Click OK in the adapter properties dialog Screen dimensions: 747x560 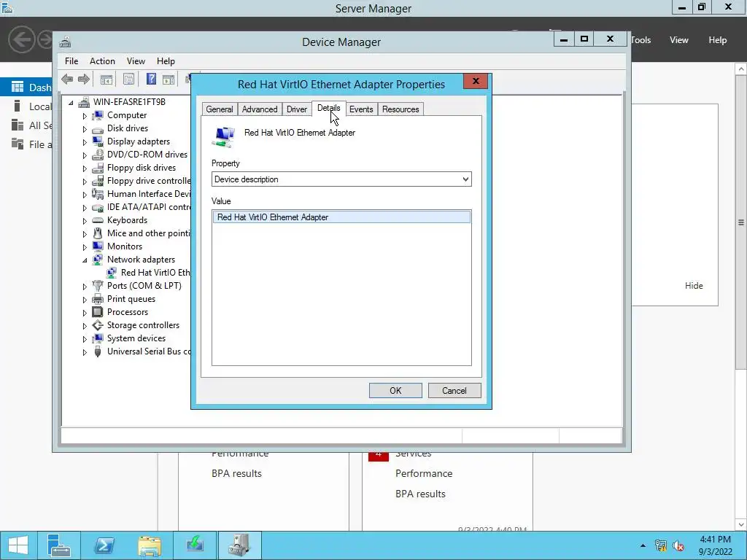coord(395,391)
